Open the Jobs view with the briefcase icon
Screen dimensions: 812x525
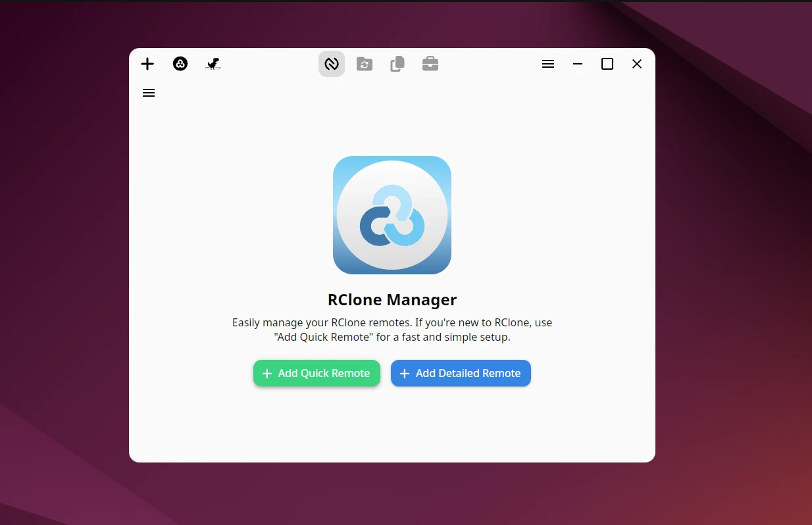[x=430, y=64]
